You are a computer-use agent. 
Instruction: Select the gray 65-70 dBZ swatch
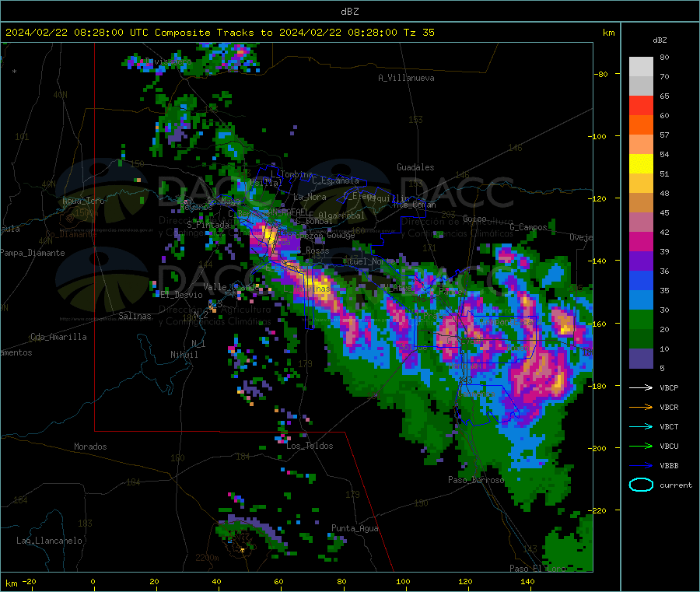coord(641,86)
